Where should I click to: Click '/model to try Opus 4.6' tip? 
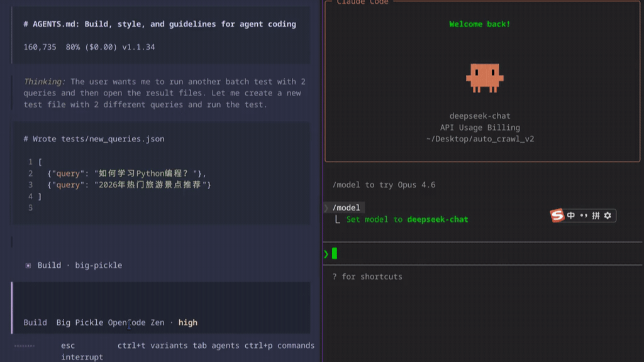point(384,185)
